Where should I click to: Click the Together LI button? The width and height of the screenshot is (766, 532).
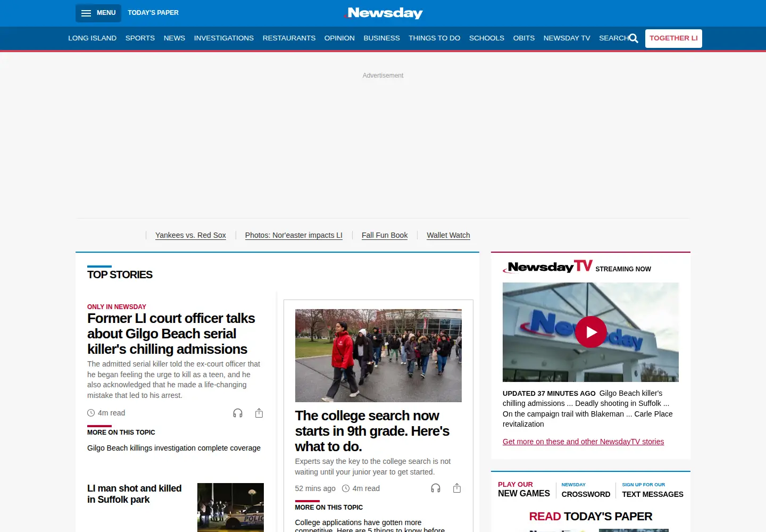point(673,38)
